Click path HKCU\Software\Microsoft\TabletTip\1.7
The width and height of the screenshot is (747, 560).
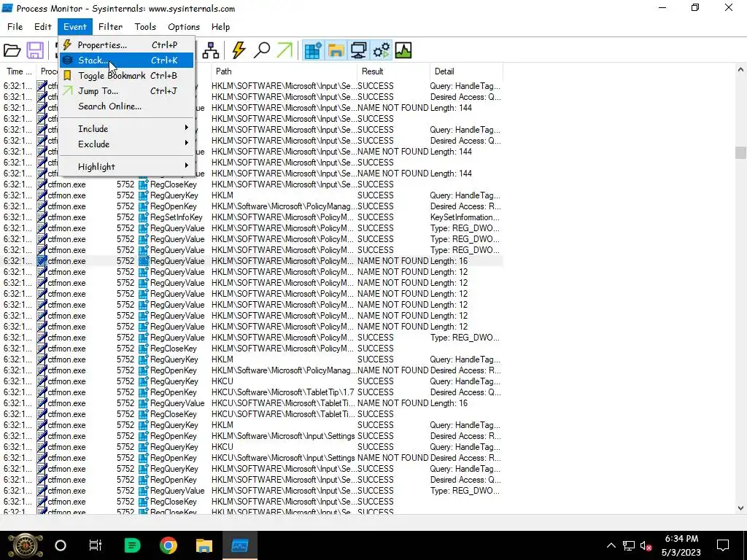tap(282, 392)
